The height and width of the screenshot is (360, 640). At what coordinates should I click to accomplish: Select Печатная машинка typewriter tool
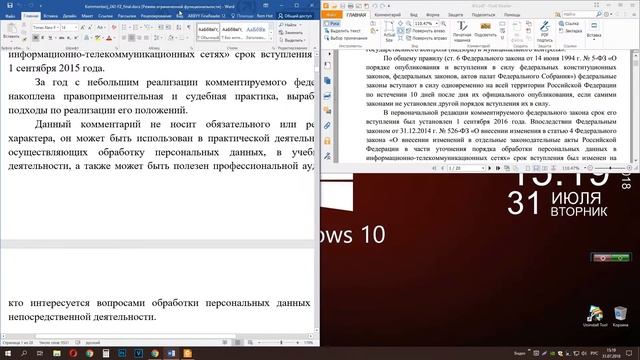(462, 32)
